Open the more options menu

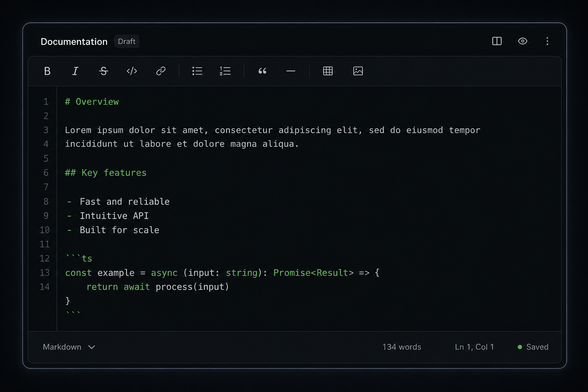pyautogui.click(x=547, y=41)
